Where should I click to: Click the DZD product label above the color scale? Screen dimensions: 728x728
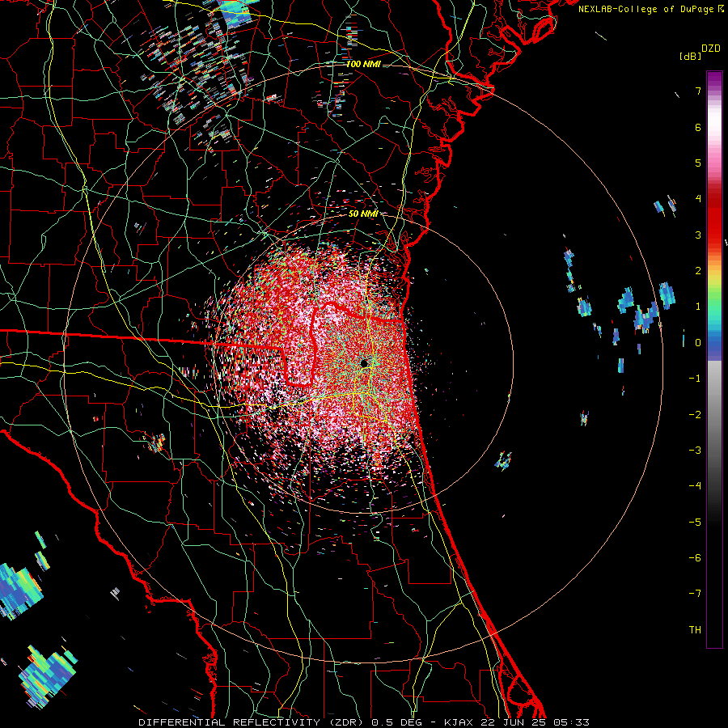click(711, 49)
